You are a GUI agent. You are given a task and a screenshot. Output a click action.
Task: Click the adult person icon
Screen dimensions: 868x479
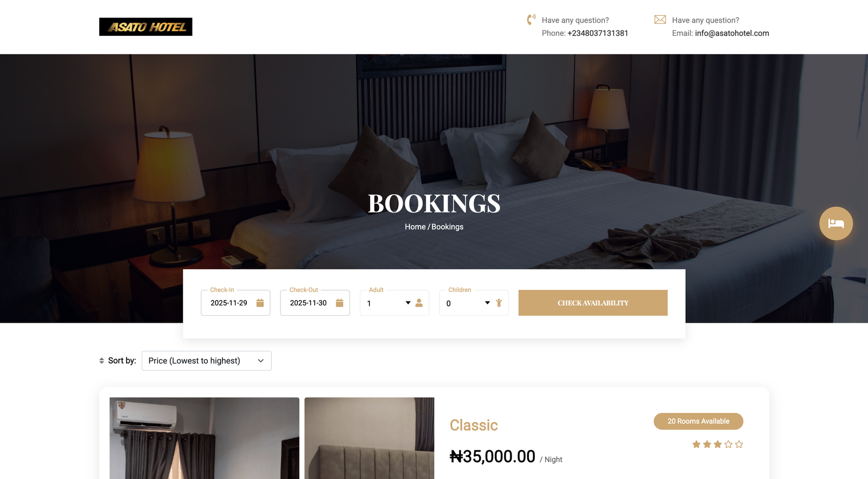[419, 303]
